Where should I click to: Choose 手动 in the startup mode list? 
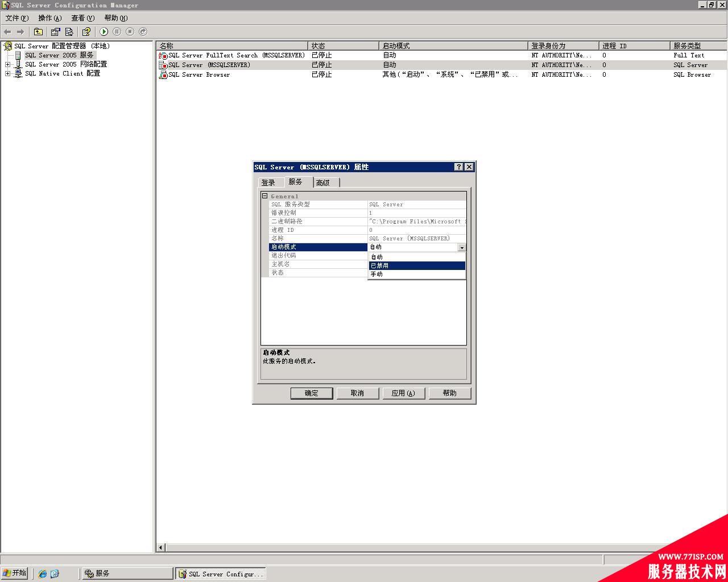(x=417, y=274)
